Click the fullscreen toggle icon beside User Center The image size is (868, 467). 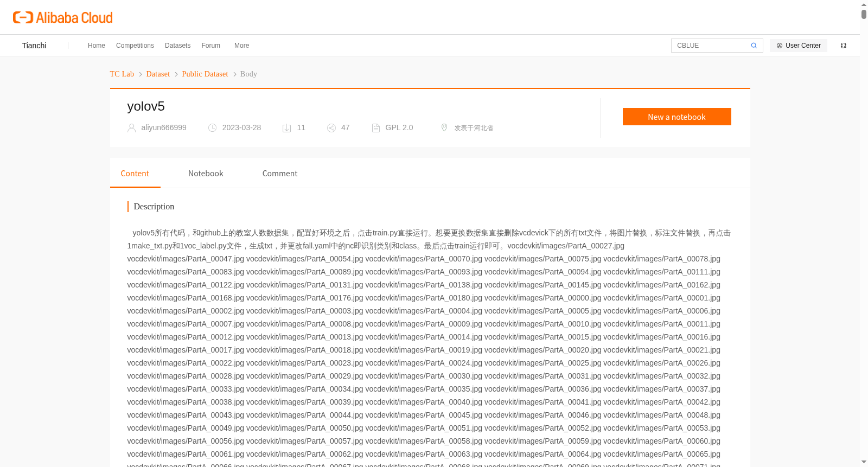tap(844, 46)
